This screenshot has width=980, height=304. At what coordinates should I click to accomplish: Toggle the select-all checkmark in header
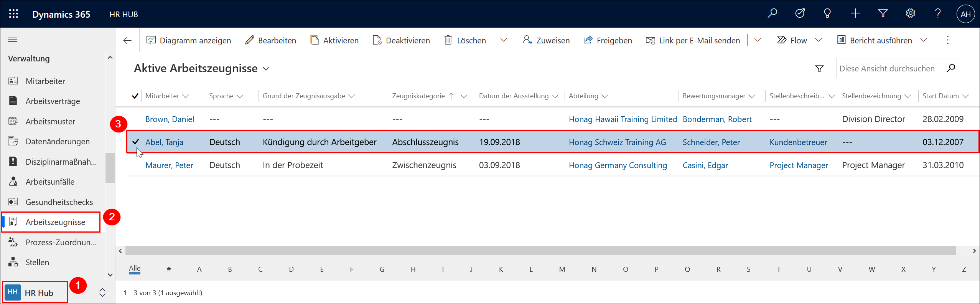click(135, 96)
